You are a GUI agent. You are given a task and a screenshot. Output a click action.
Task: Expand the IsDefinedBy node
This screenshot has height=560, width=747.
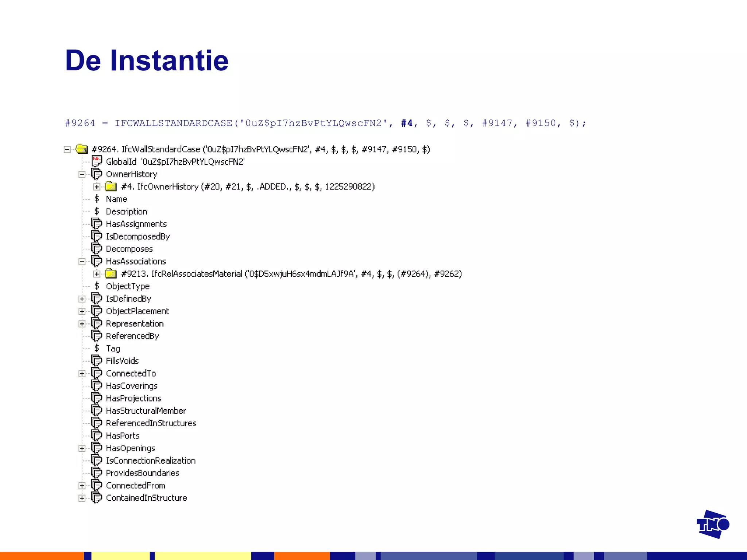pos(82,299)
